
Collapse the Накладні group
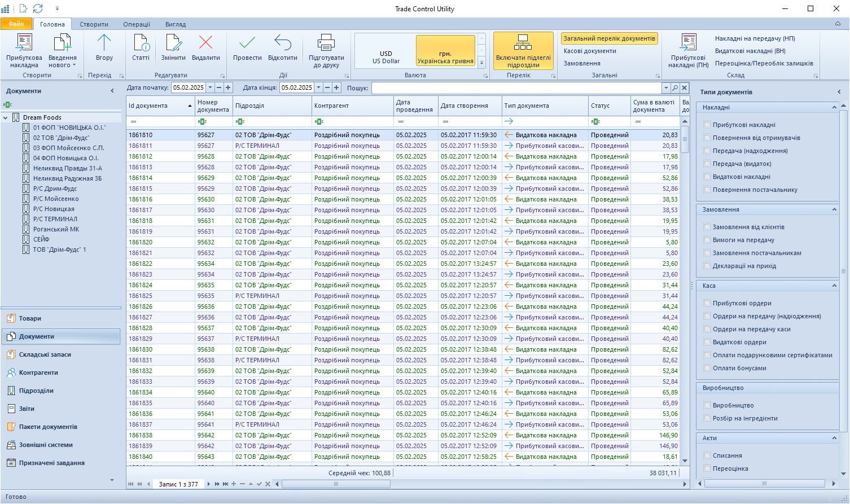834,107
